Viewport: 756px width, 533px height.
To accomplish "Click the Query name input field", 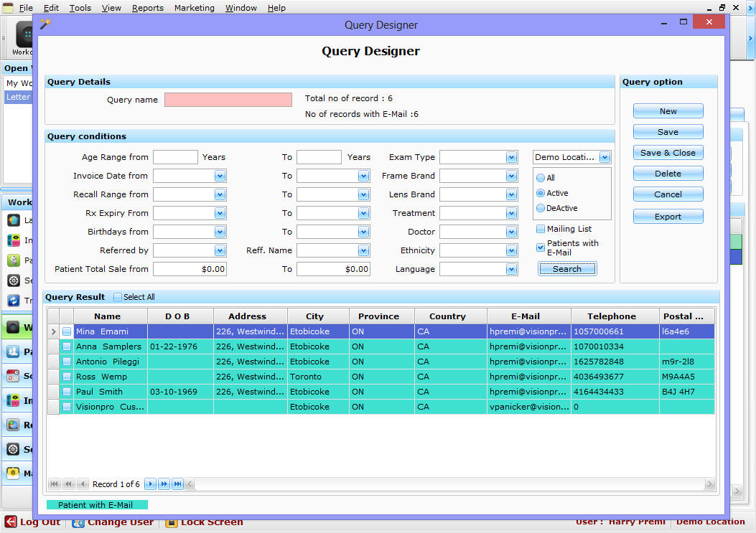I will (228, 100).
